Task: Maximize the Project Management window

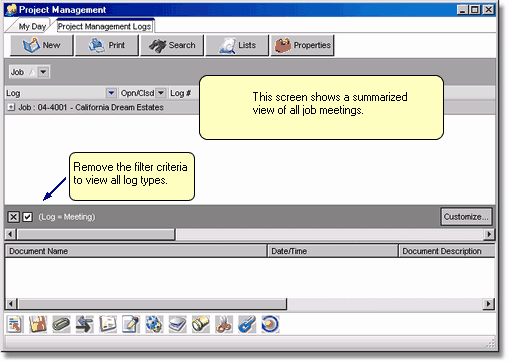Action: point(475,10)
